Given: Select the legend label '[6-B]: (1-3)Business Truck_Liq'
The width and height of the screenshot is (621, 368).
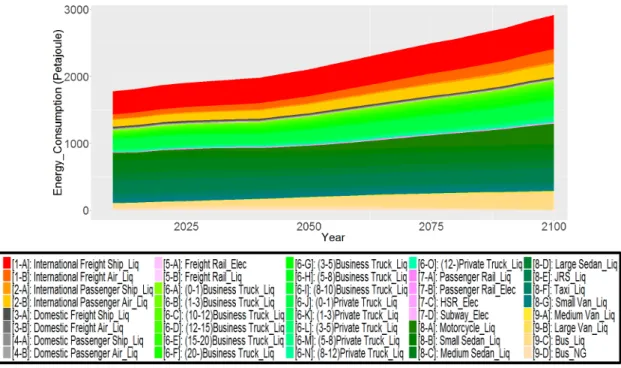Looking at the screenshot, I should [219, 302].
